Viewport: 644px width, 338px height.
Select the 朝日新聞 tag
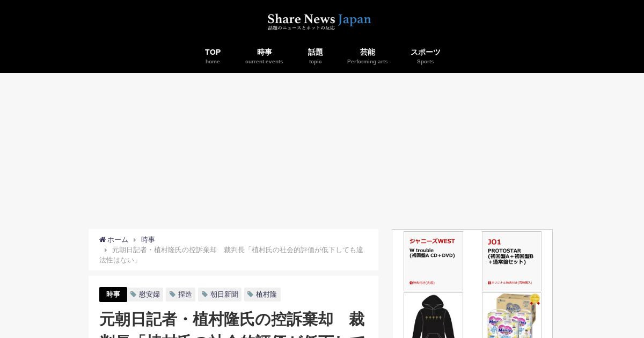click(220, 295)
